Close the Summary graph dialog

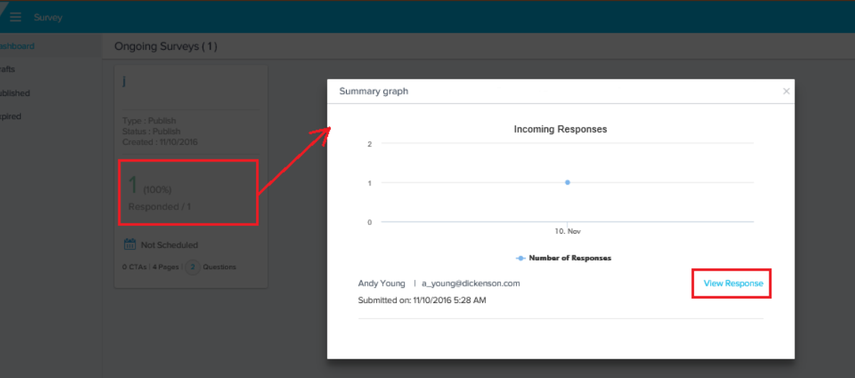786,92
